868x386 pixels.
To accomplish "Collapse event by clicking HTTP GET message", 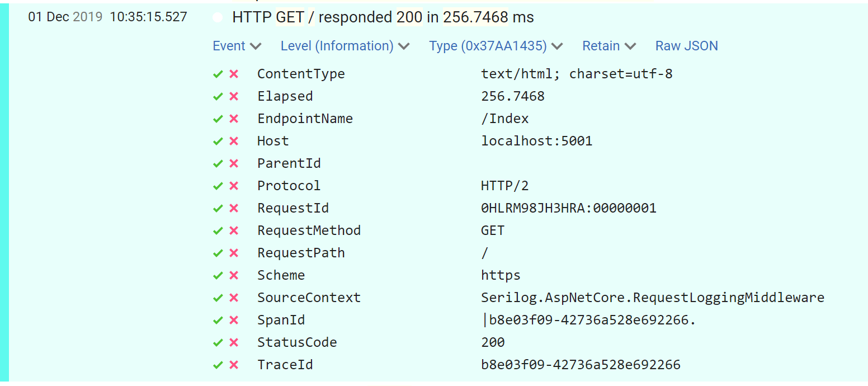I will click(383, 17).
